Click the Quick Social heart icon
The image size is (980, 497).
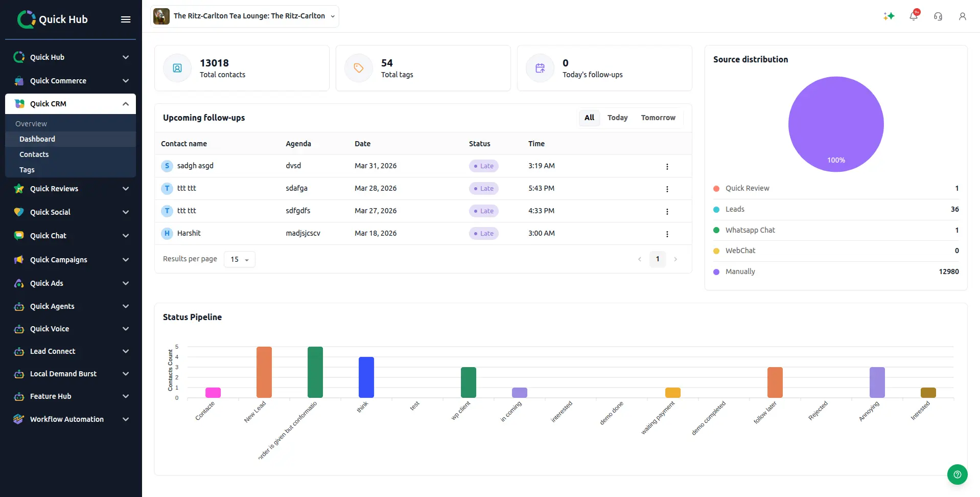tap(19, 212)
